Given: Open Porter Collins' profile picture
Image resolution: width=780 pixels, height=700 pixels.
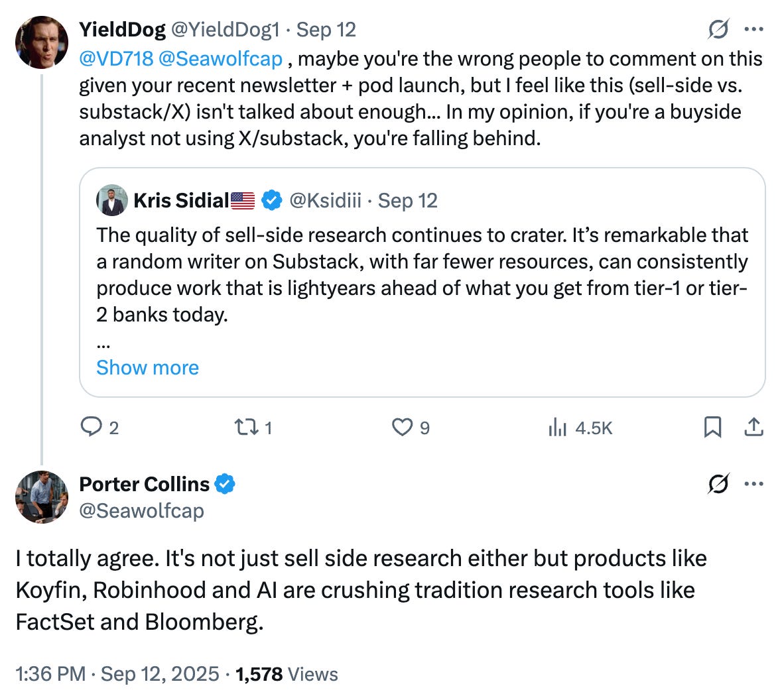Looking at the screenshot, I should click(41, 497).
